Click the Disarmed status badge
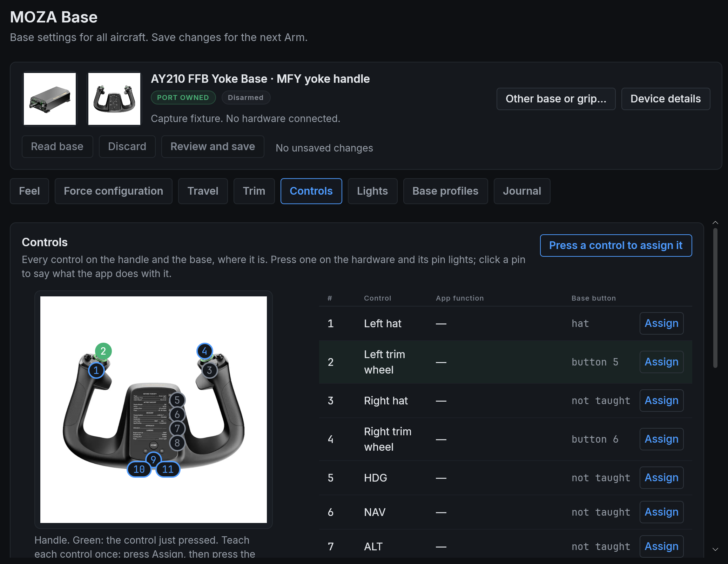The height and width of the screenshot is (564, 728). pos(246,98)
